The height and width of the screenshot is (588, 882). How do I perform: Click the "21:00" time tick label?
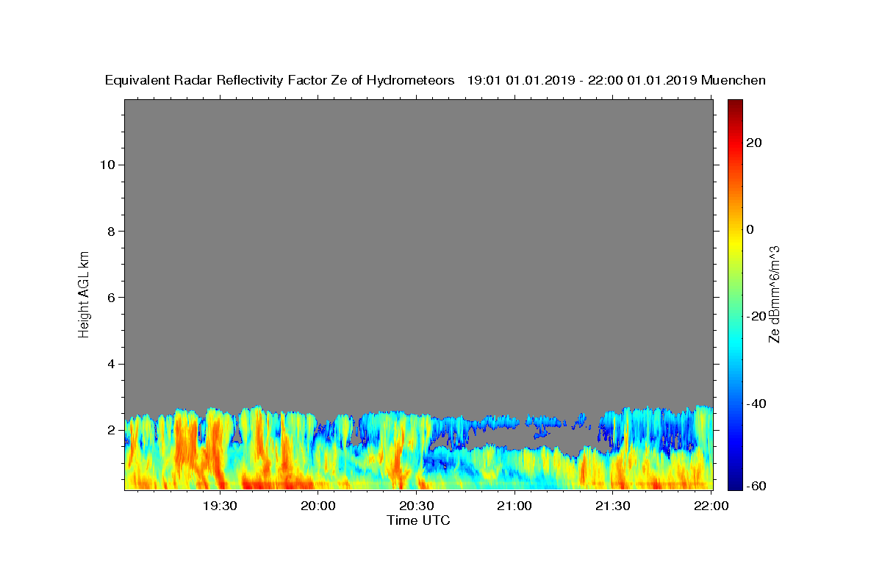point(514,506)
